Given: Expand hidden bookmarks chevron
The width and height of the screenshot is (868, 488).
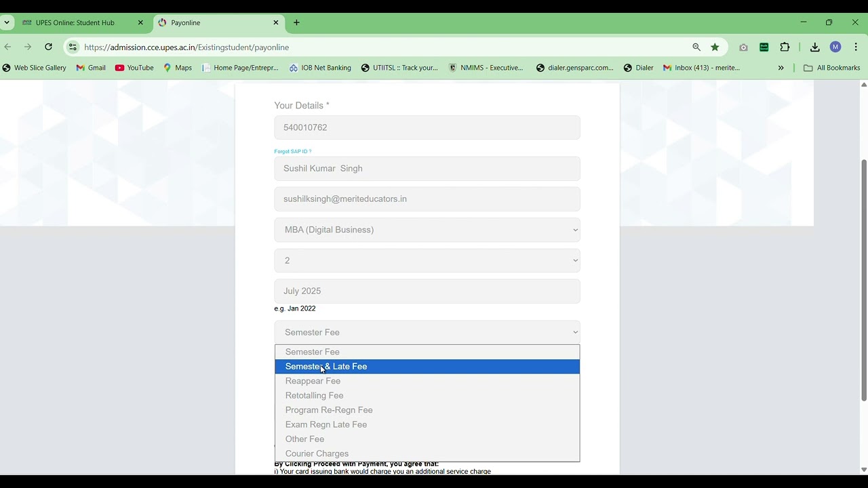Looking at the screenshot, I should tap(781, 68).
